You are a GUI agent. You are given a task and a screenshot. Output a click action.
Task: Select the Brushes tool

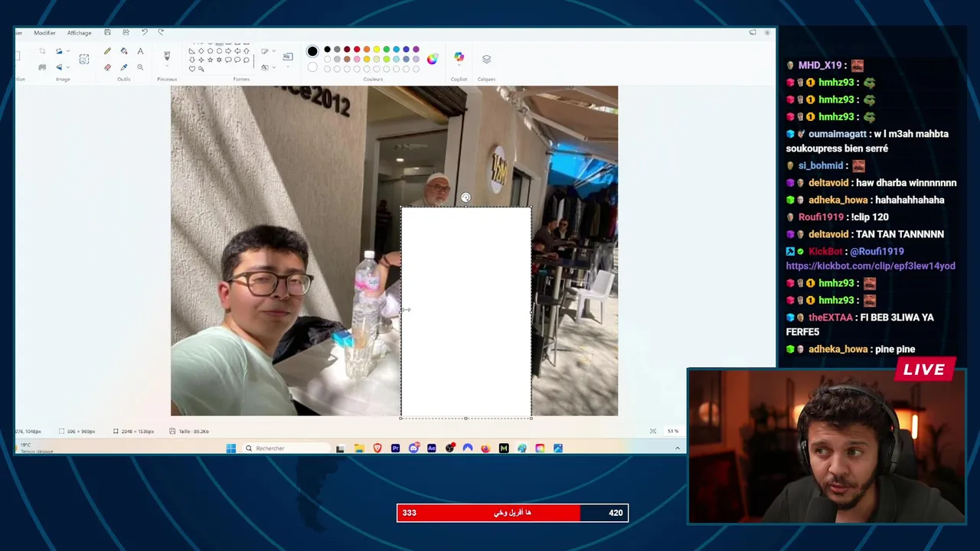[167, 56]
